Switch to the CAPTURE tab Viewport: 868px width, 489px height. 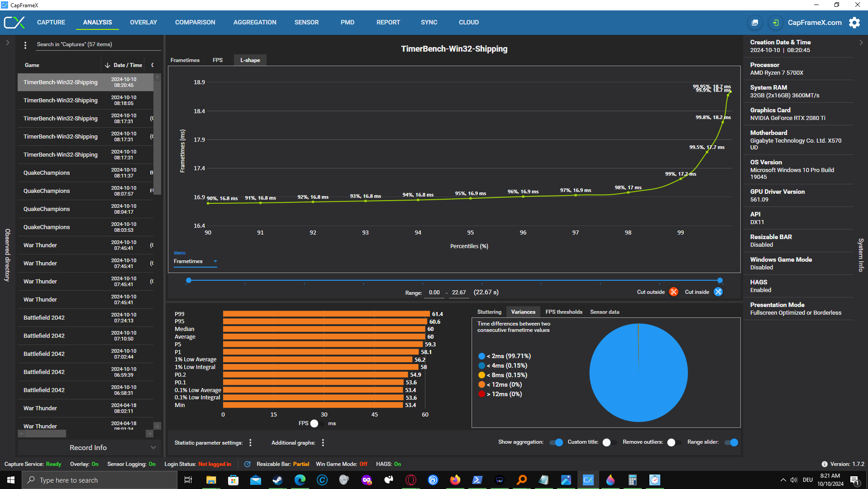click(x=51, y=22)
